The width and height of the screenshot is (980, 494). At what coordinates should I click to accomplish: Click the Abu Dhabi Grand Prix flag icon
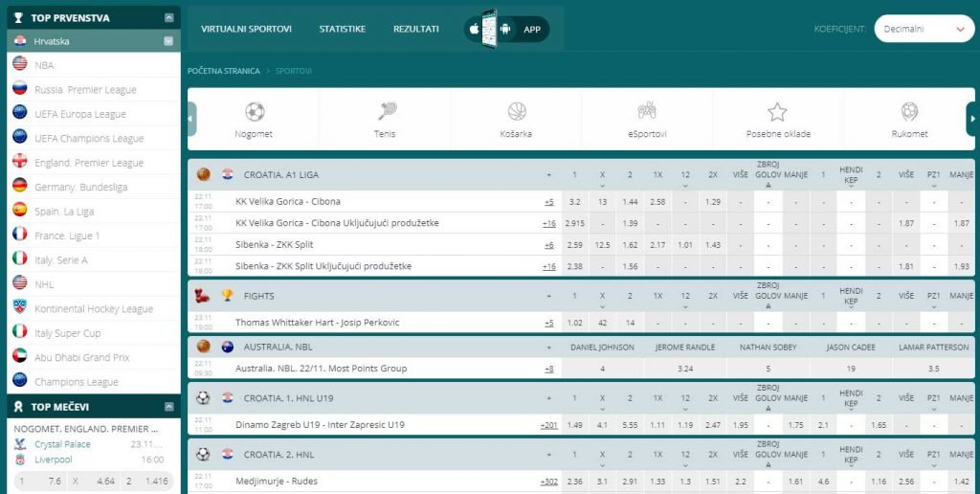20,356
